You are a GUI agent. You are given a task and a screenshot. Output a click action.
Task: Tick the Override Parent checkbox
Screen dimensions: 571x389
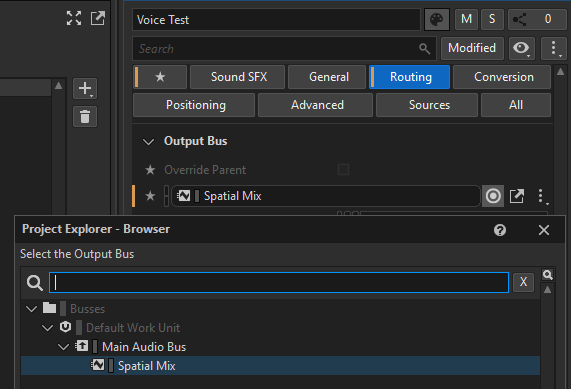point(343,170)
